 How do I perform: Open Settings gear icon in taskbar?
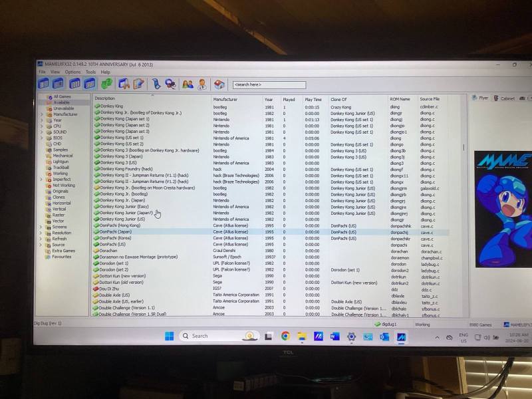pos(352,336)
